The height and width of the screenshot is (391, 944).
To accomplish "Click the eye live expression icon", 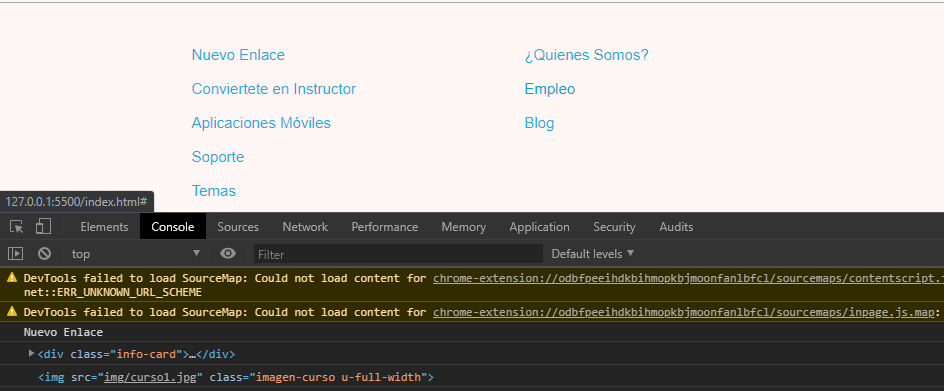I will pyautogui.click(x=228, y=254).
